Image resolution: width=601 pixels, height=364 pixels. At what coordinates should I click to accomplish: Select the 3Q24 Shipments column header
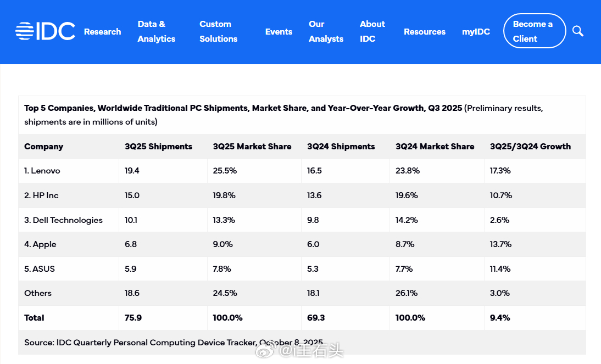(341, 147)
